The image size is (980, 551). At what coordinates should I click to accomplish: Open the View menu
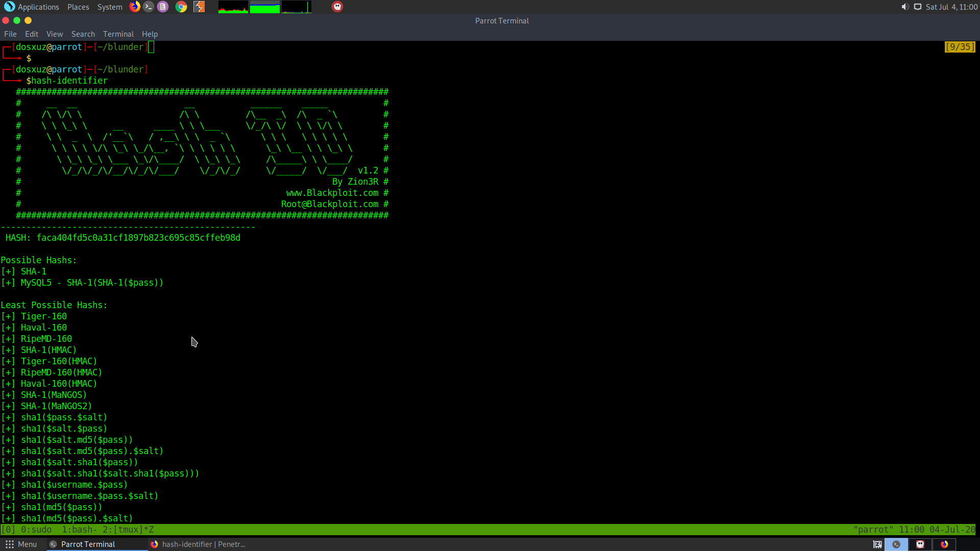[x=55, y=34]
